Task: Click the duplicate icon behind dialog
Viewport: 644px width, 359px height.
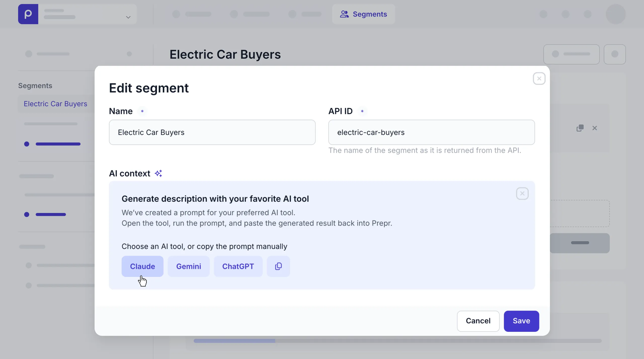Action: point(580,128)
